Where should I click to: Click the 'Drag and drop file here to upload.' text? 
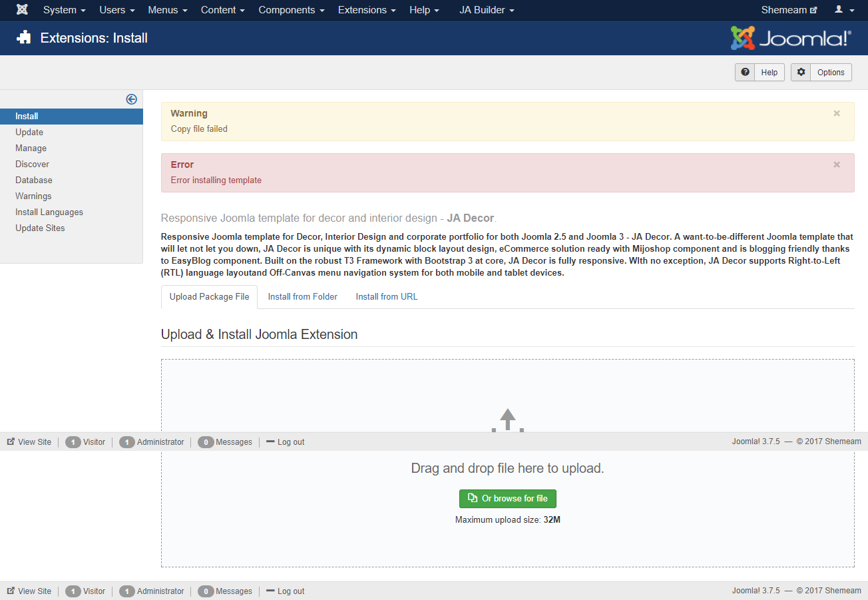[x=508, y=468]
